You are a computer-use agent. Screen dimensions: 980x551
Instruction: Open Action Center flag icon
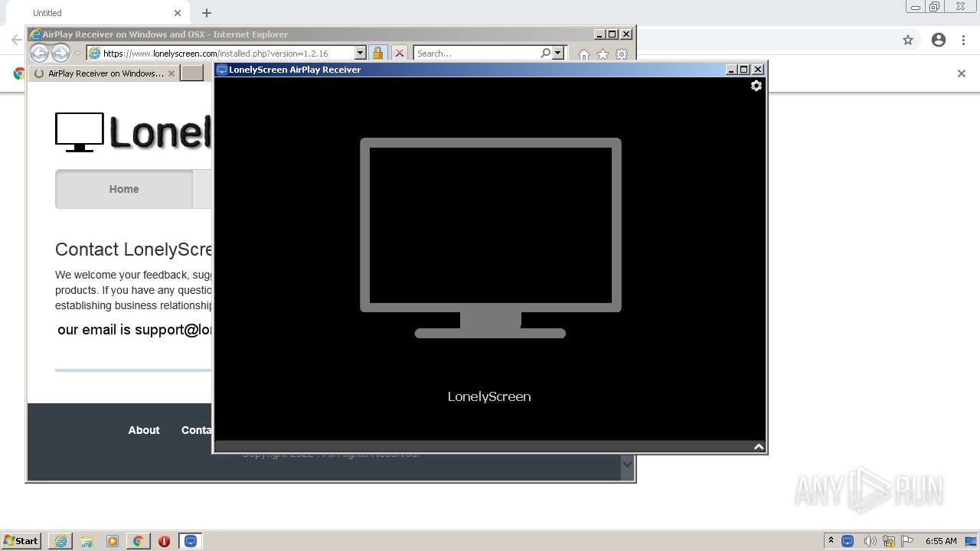tap(907, 541)
